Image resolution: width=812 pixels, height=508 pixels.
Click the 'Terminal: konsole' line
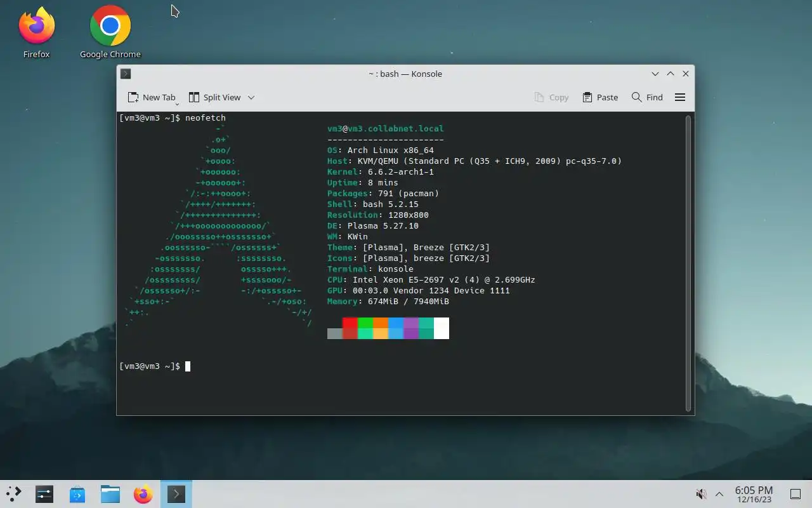[370, 269]
